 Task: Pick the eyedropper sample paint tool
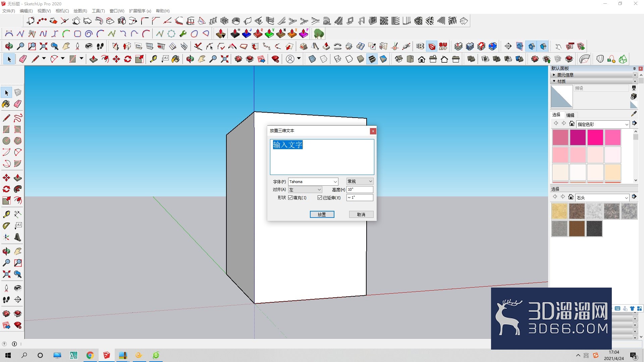[634, 114]
